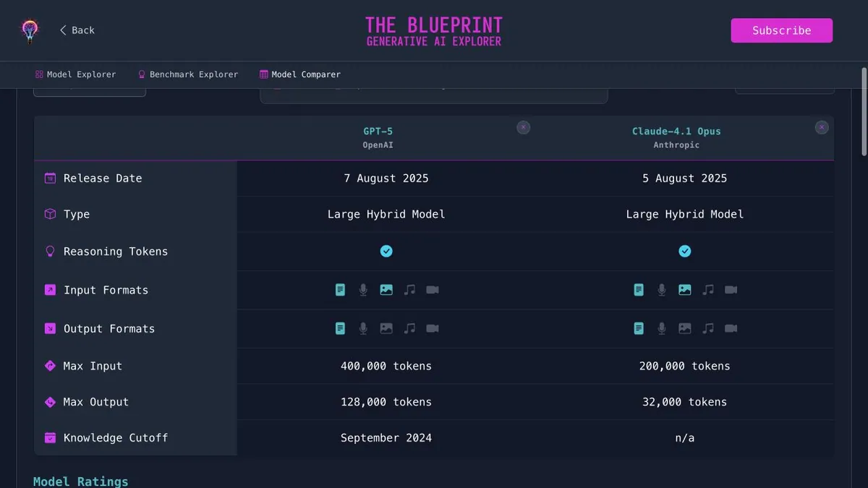Viewport: 868px width, 488px height.
Task: Click the page vertical scrollbar
Action: pyautogui.click(x=864, y=112)
